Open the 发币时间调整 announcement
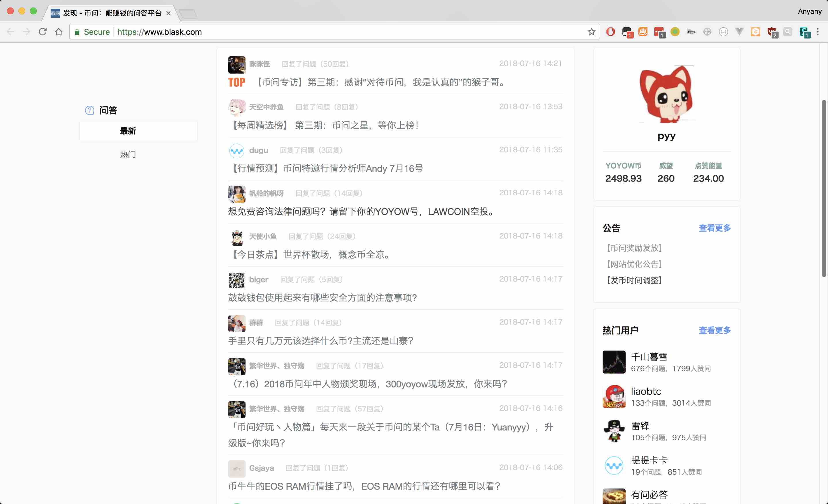This screenshot has width=828, height=504. coord(634,280)
